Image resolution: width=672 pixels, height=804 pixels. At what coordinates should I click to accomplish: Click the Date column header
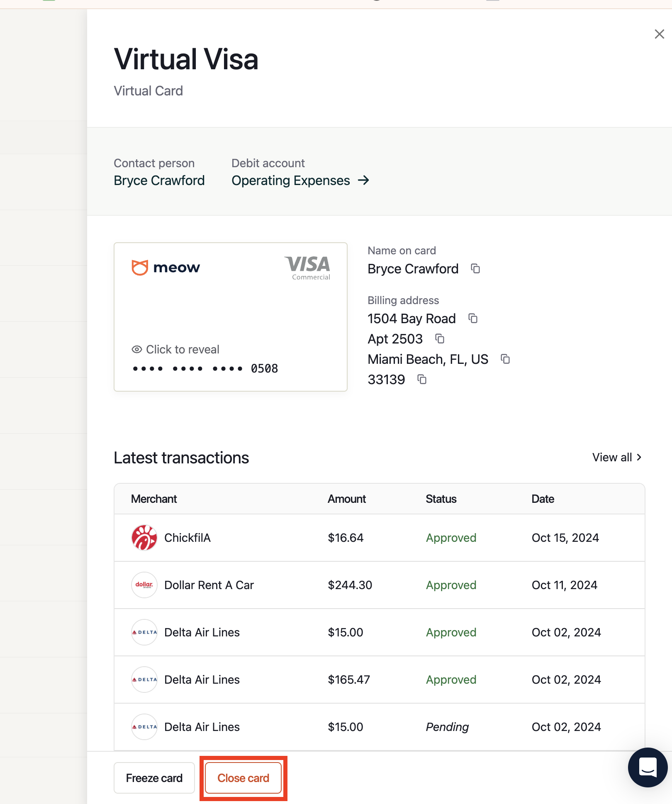543,499
